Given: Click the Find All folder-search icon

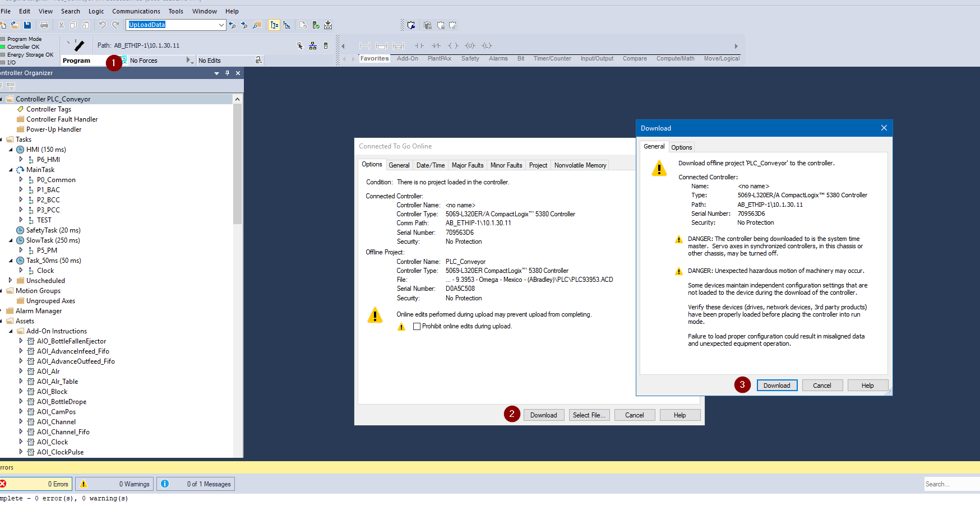Looking at the screenshot, I should [257, 25].
